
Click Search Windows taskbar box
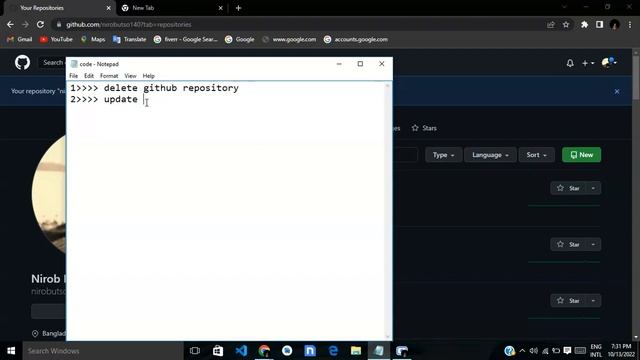pos(102,351)
